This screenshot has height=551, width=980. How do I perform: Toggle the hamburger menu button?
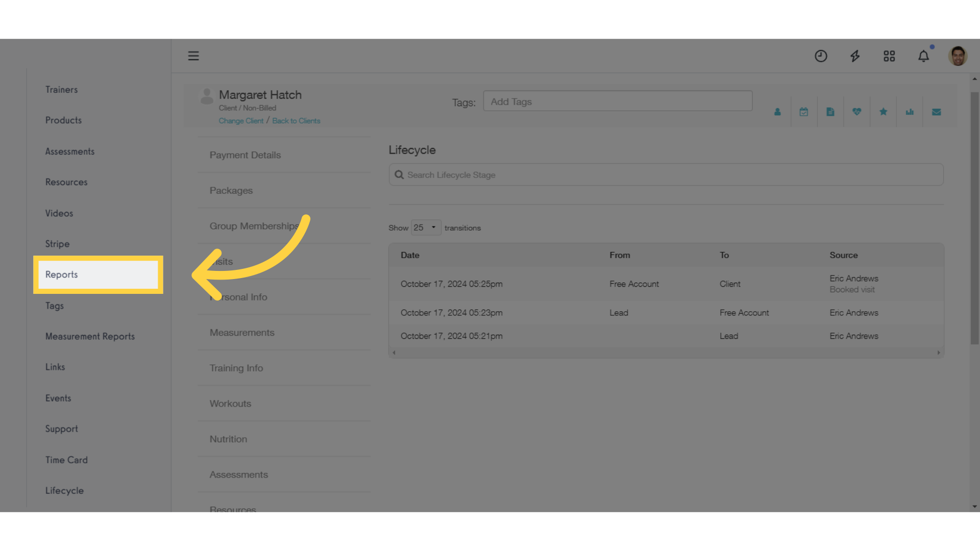coord(193,56)
